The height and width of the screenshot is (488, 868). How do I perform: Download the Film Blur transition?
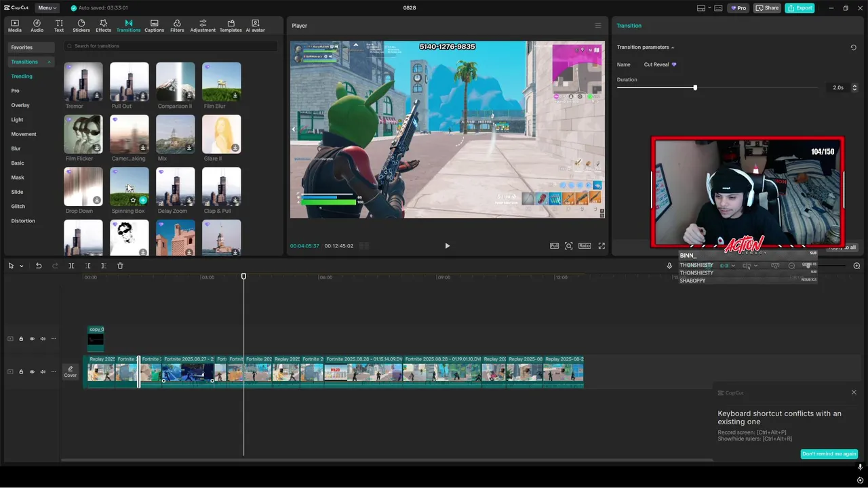[235, 96]
